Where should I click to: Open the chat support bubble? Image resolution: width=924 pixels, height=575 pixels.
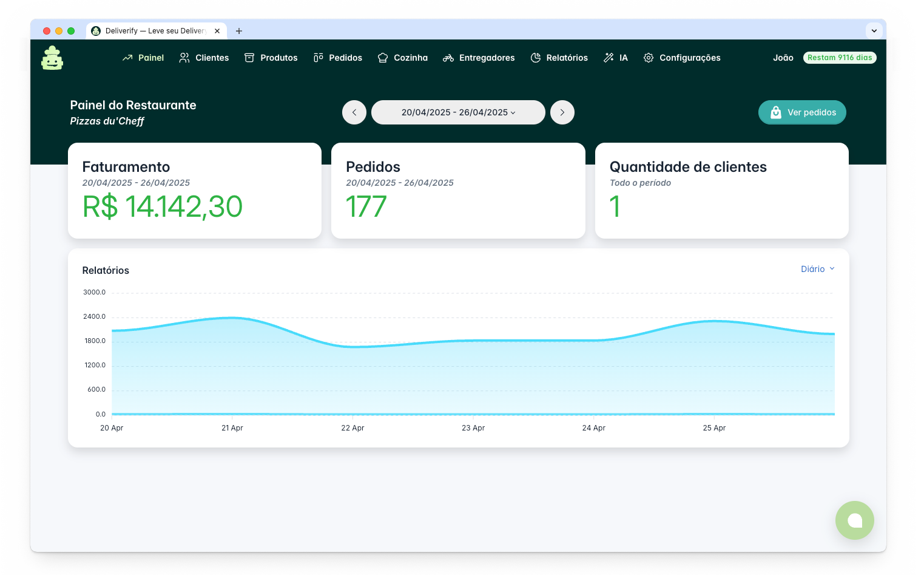[854, 520]
